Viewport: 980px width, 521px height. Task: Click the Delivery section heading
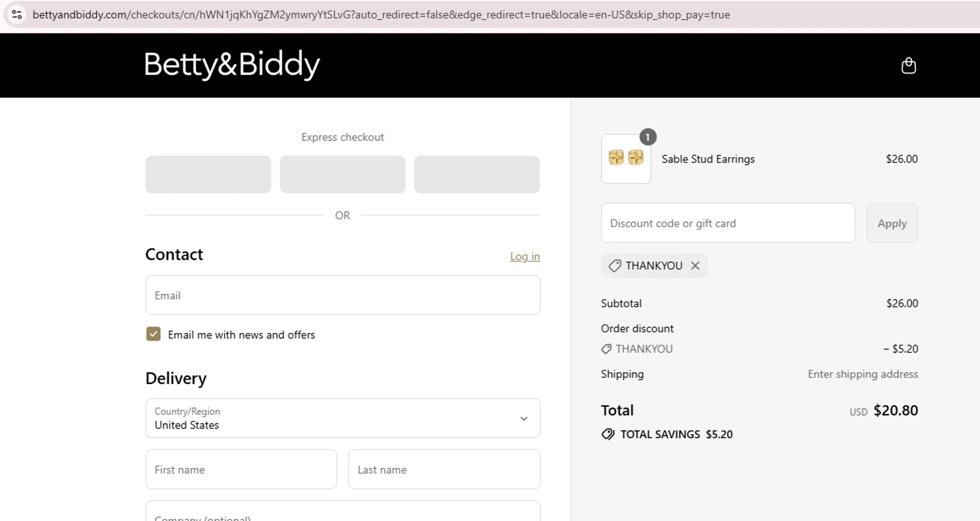click(x=176, y=379)
